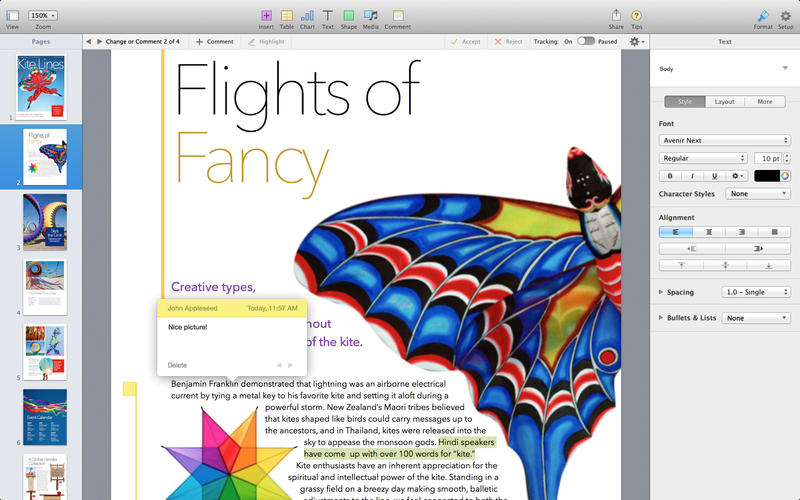Open the Regular typeface dropdown
Screen dimensions: 800x500
[x=703, y=158]
